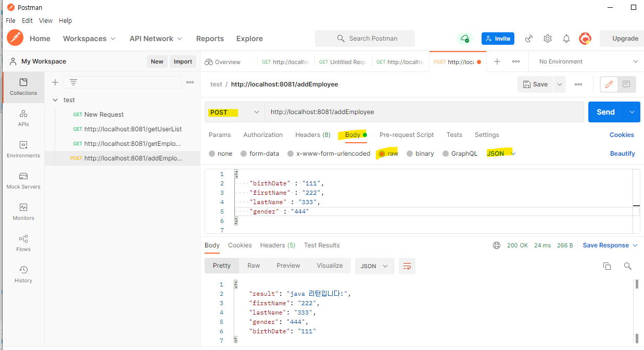This screenshot has width=644, height=350.
Task: Open the JSON body format dropdown
Action: point(501,154)
